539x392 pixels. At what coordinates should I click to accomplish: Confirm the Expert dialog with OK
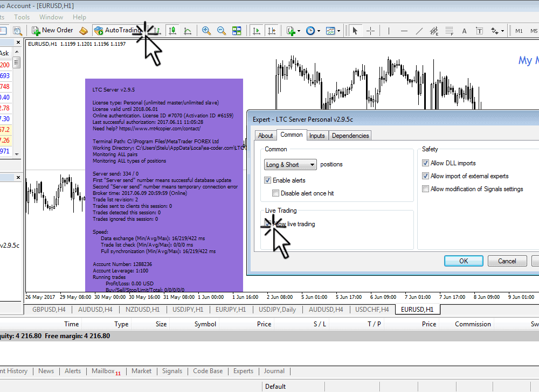click(x=464, y=261)
